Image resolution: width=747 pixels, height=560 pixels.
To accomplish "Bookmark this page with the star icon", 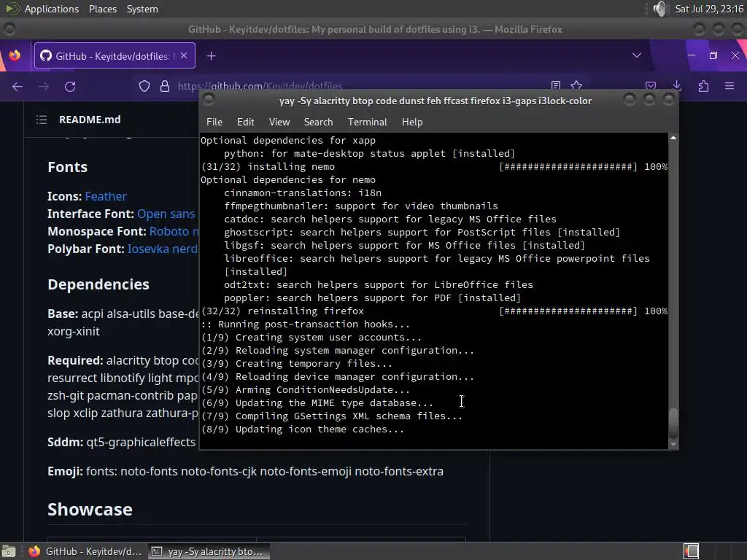I will click(x=576, y=85).
